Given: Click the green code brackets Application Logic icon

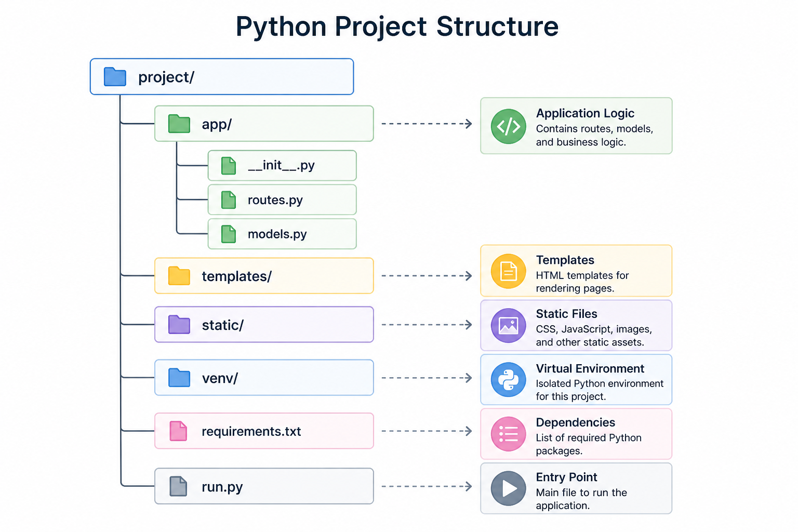Looking at the screenshot, I should [509, 126].
